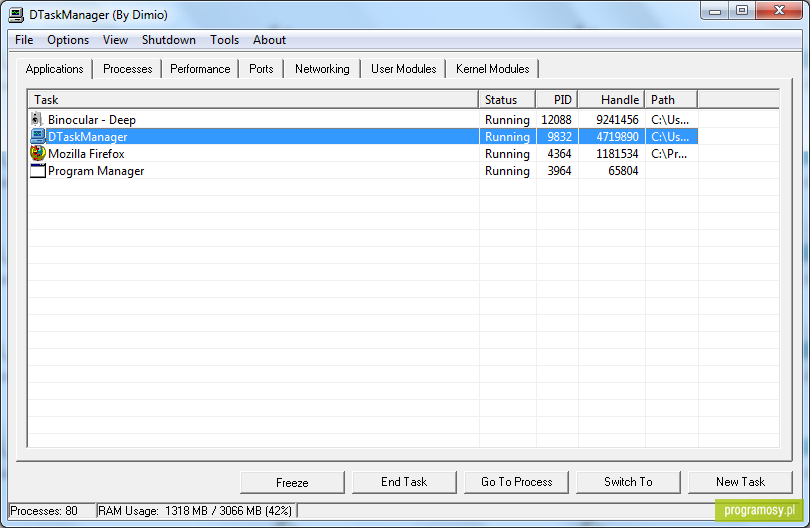Click the Program Manager window icon
Image resolution: width=810 pixels, height=528 pixels.
pyautogui.click(x=38, y=170)
